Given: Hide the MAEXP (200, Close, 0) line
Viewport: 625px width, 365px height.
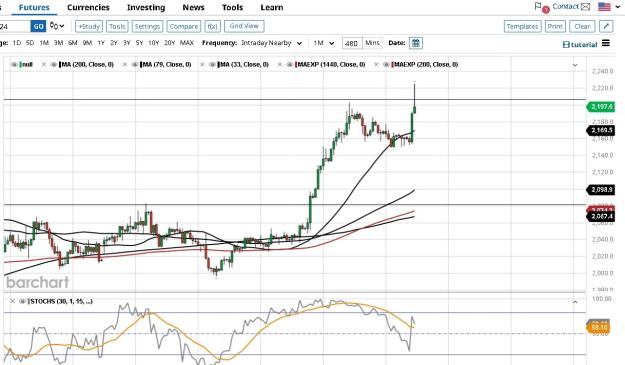Looking at the screenshot, I should [386, 65].
